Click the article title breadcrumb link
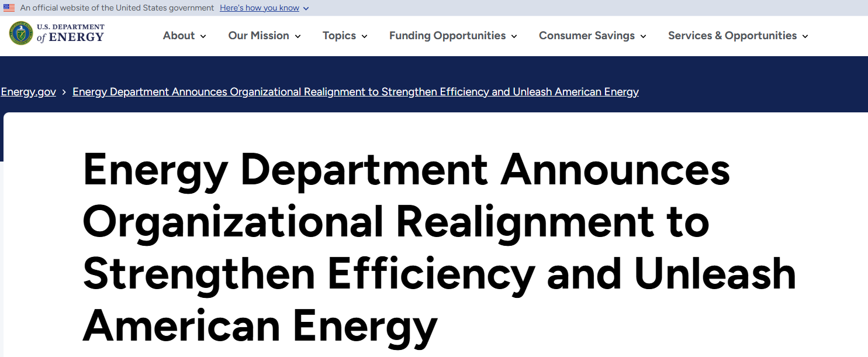The height and width of the screenshot is (357, 868). [x=355, y=92]
